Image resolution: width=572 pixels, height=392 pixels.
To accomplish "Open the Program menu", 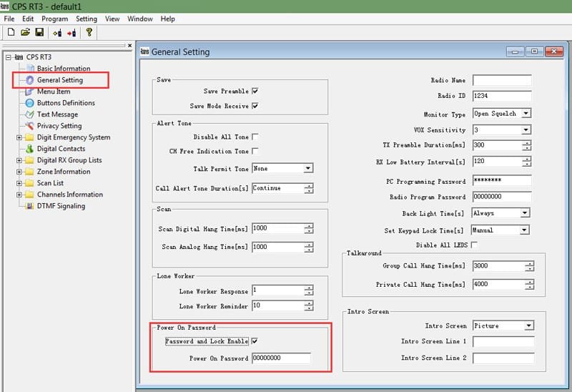I will (x=55, y=19).
